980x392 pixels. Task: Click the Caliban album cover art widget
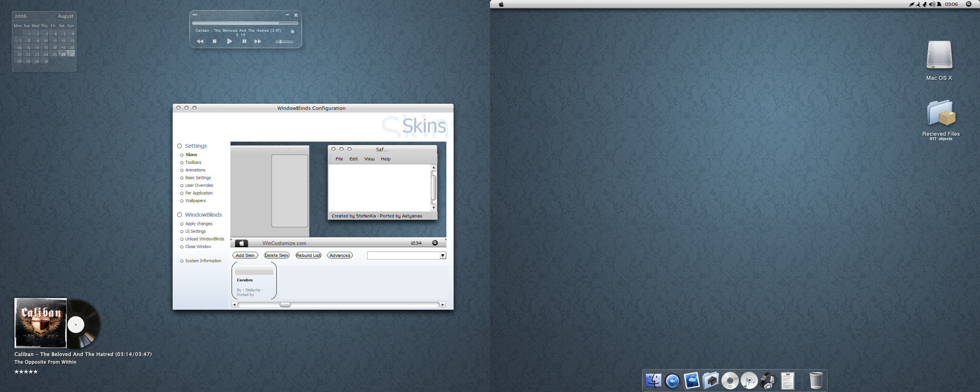click(41, 323)
